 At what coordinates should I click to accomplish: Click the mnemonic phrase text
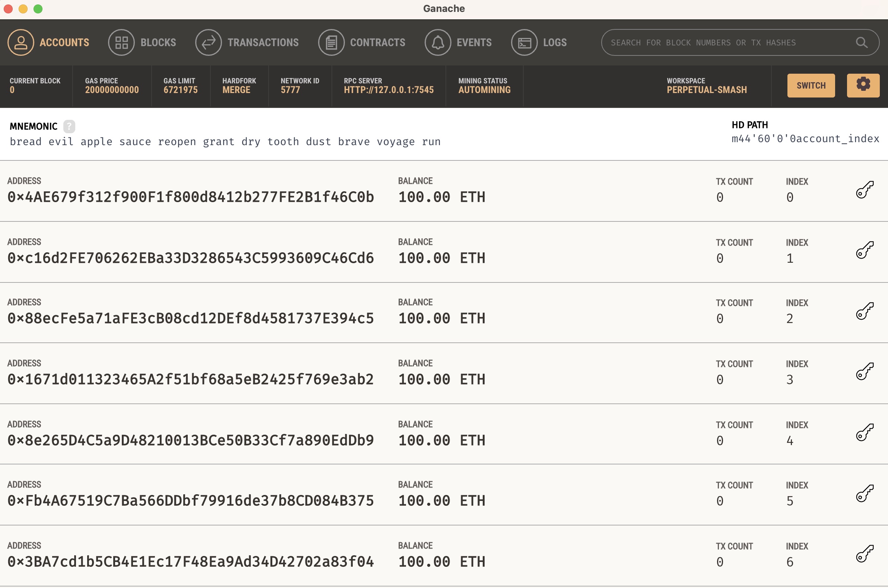(225, 142)
